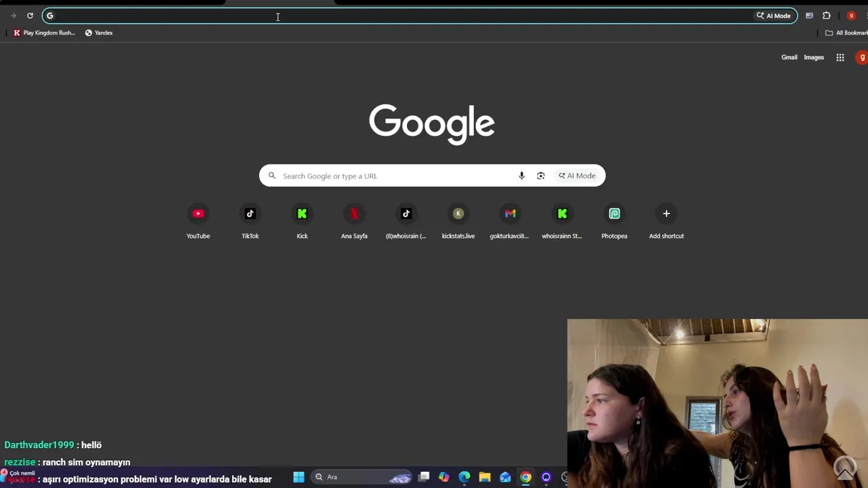Open the kickstats.live shortcut
The width and height of the screenshot is (868, 488).
click(458, 222)
